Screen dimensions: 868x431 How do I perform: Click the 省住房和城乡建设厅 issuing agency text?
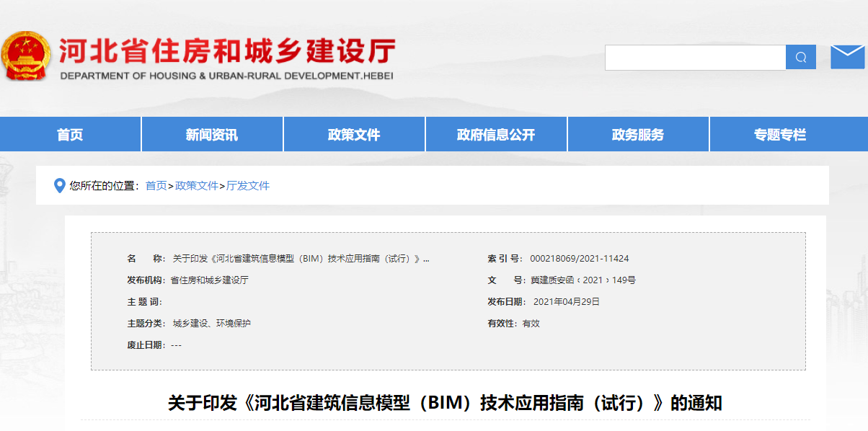click(209, 280)
